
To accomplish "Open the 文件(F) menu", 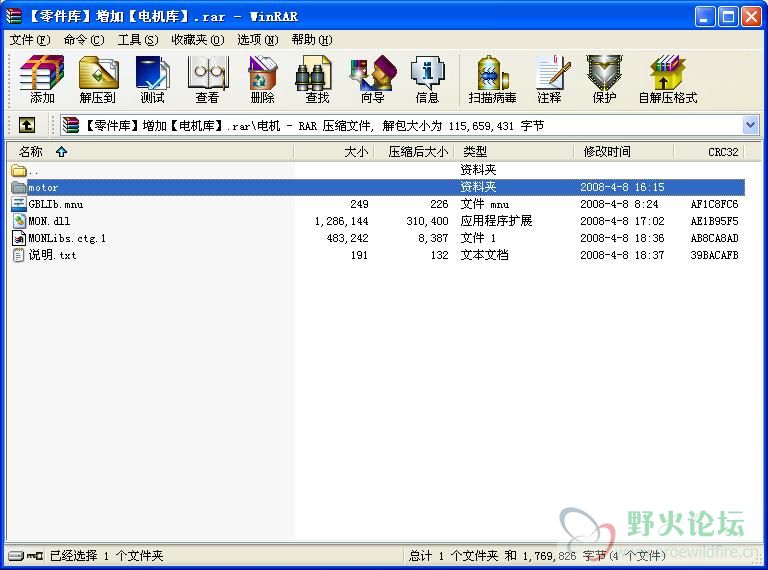I will coord(30,40).
